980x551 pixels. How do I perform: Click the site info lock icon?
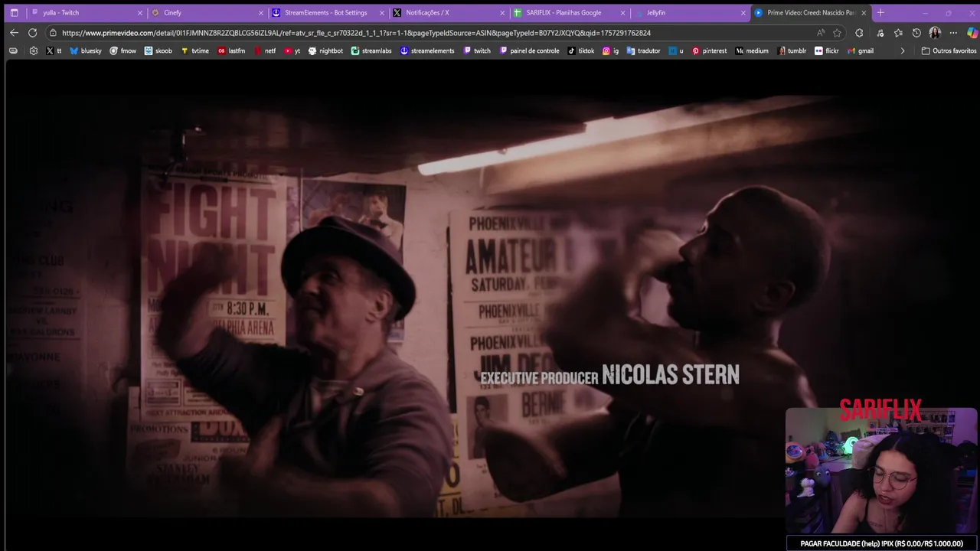point(52,33)
